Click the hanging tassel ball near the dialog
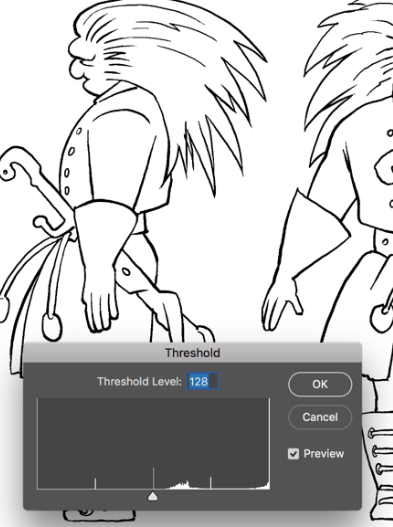 pyautogui.click(x=52, y=327)
